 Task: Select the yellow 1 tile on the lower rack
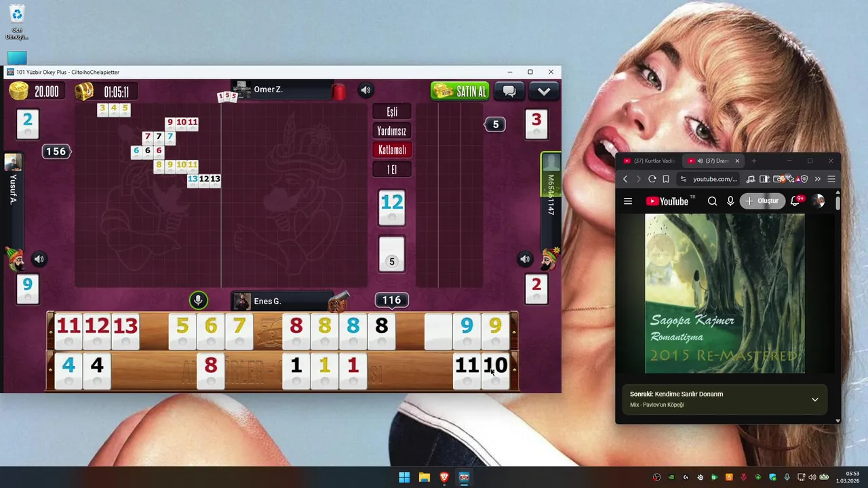325,371
